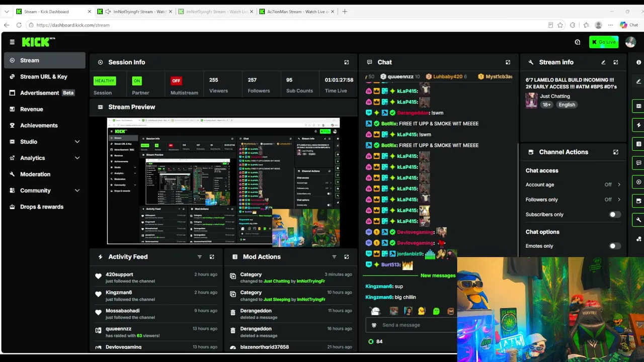
Task: Click the Send a message field
Action: click(x=412, y=325)
